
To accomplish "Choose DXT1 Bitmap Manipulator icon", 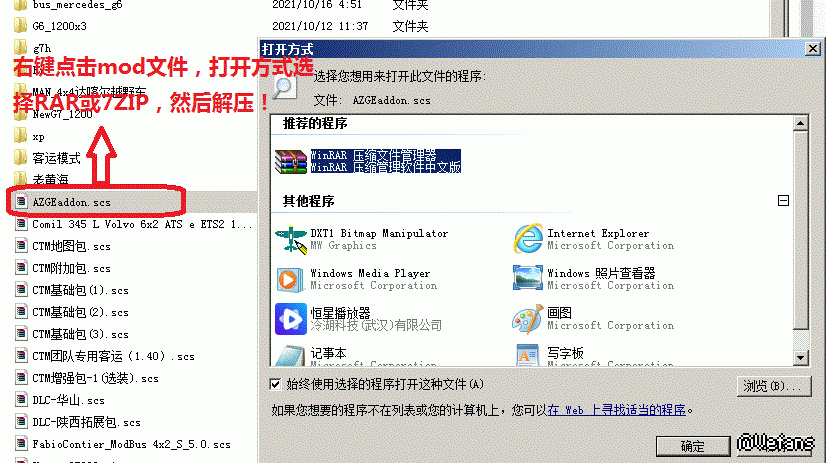I will pyautogui.click(x=291, y=239).
